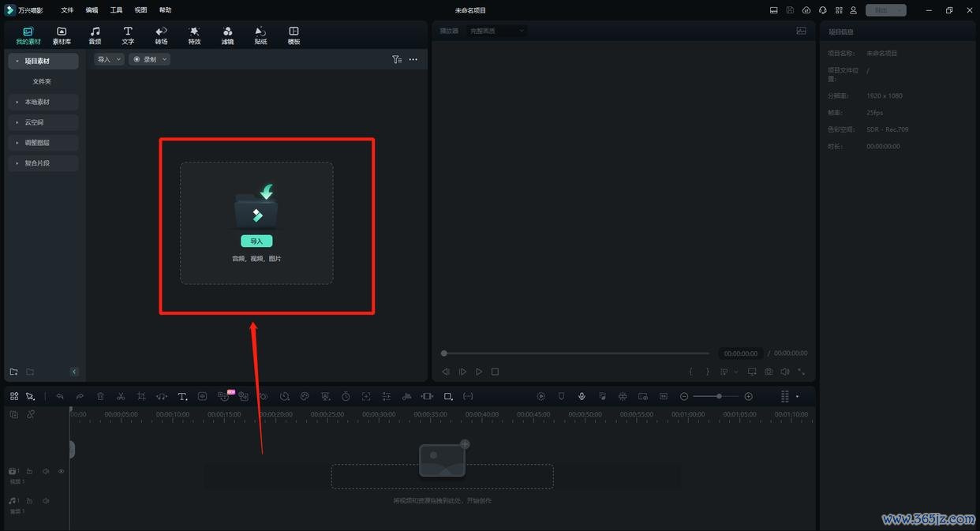Toggle lock on video track 1
Screen dimensions: 980x531
click(29, 471)
